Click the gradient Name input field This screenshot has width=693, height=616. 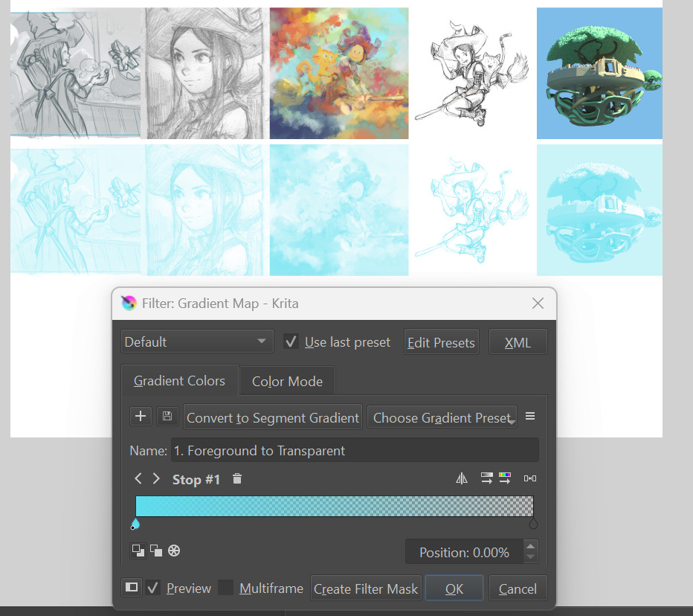click(355, 451)
